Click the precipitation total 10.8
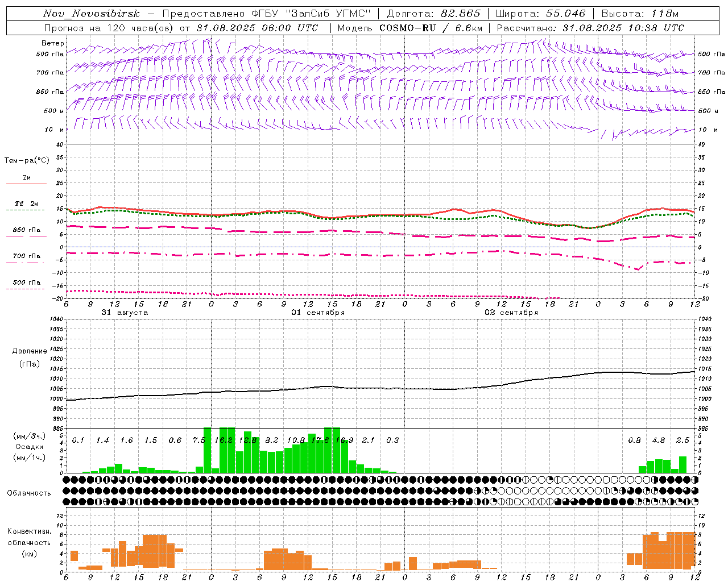Image resolution: width=728 pixels, height=582 pixels. [296, 440]
